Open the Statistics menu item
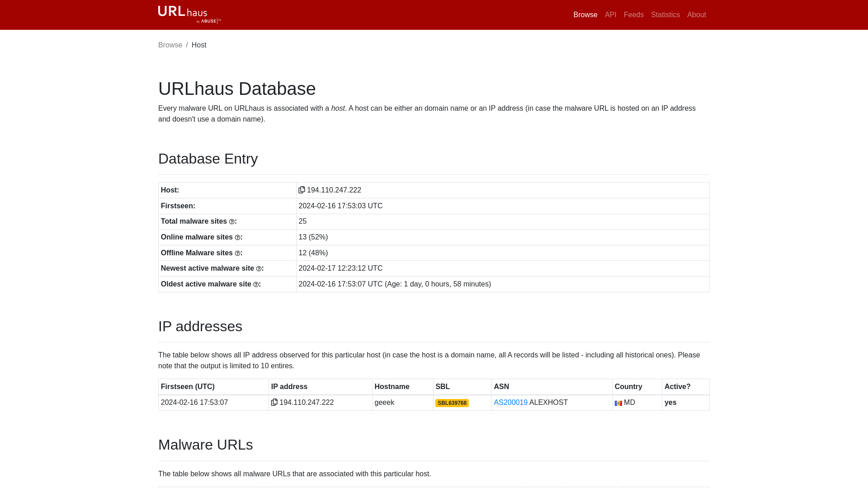The width and height of the screenshot is (868, 488). (665, 15)
